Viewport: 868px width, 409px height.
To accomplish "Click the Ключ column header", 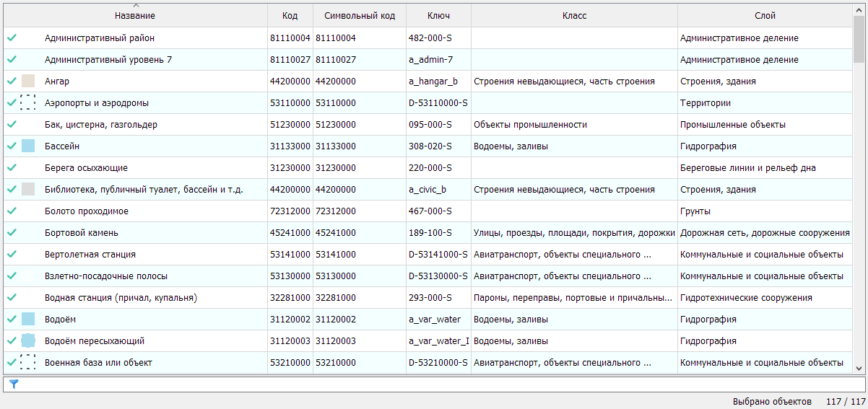I will (x=438, y=16).
